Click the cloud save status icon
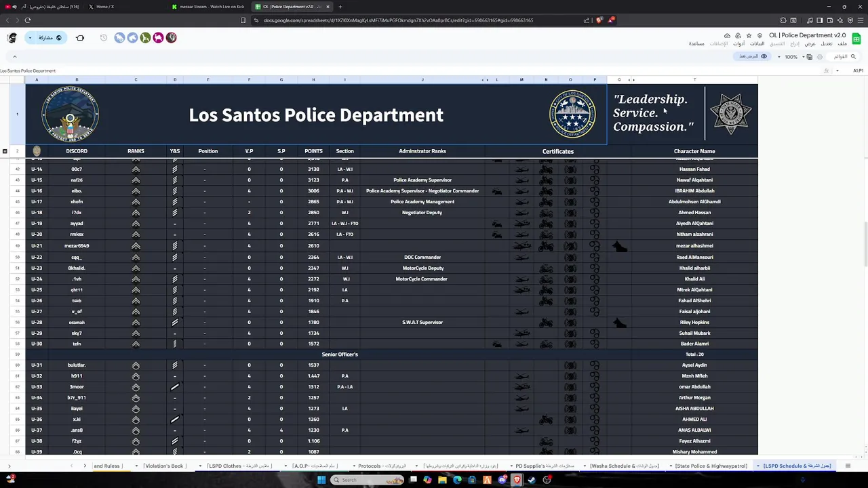The width and height of the screenshot is (868, 488). point(727,35)
